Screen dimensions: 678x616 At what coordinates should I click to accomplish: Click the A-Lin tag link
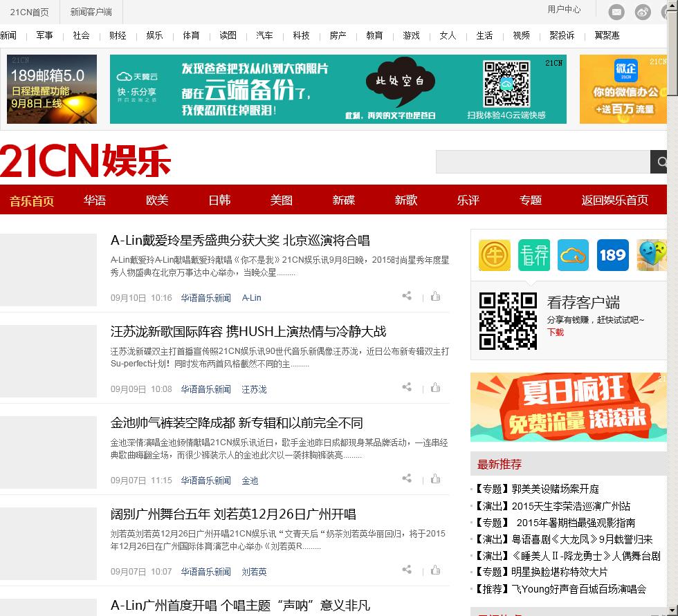[251, 298]
